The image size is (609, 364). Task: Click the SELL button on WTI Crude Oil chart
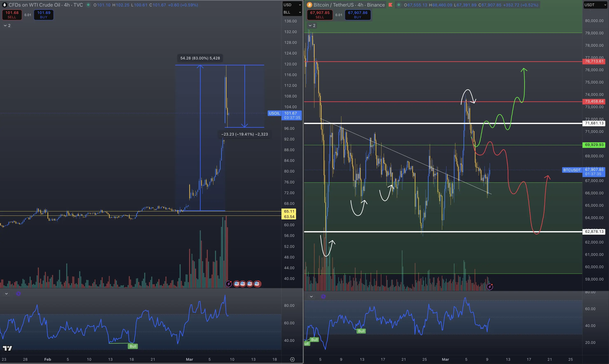[12, 15]
